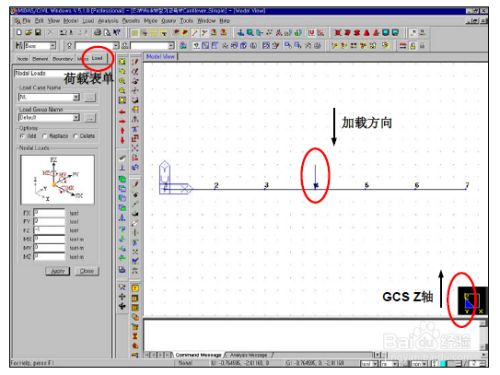The image size is (500, 375).
Task: Click the GCS view-cube icon in the corner
Action: tap(472, 301)
